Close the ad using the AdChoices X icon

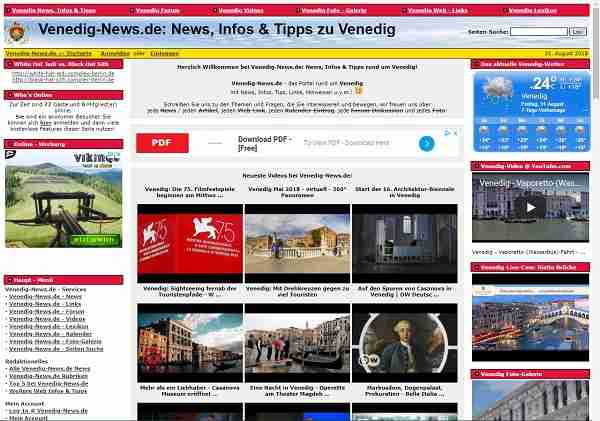(x=455, y=133)
